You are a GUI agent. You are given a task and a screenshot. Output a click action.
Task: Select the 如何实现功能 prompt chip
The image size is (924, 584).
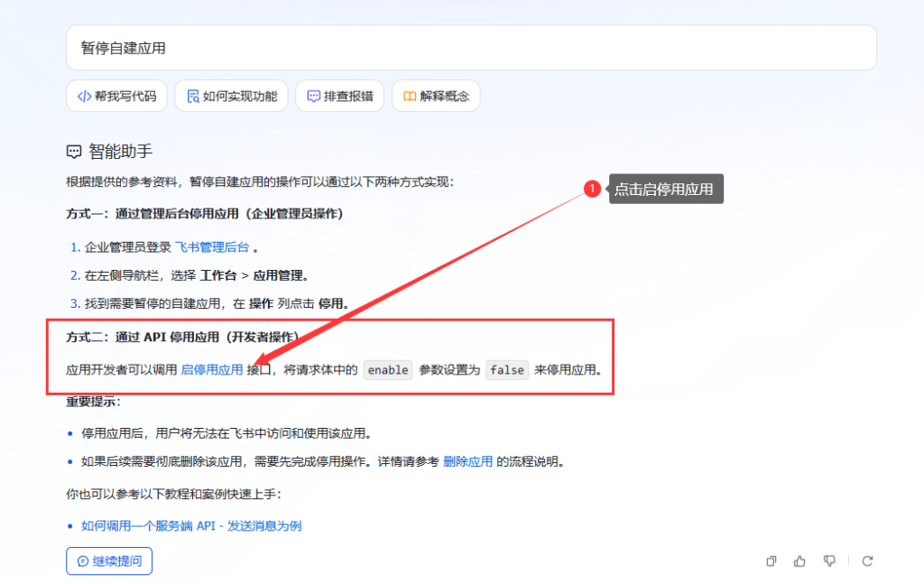tap(232, 96)
